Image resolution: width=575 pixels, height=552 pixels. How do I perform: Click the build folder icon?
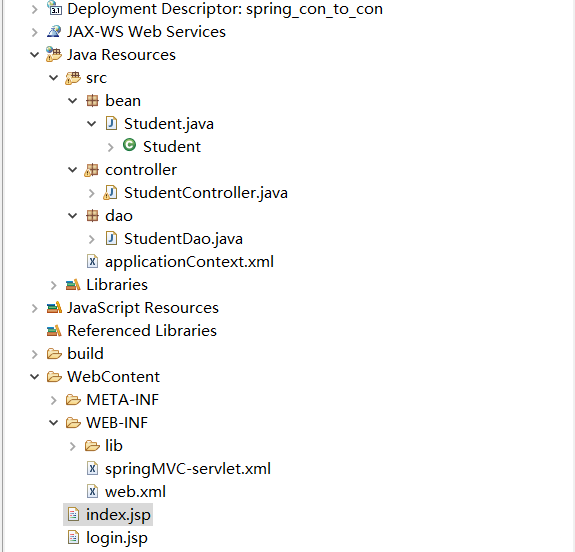pos(54,354)
